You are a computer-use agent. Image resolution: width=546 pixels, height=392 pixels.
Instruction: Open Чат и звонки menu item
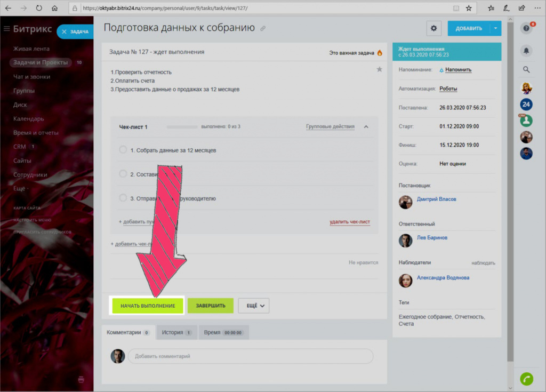pyautogui.click(x=31, y=77)
